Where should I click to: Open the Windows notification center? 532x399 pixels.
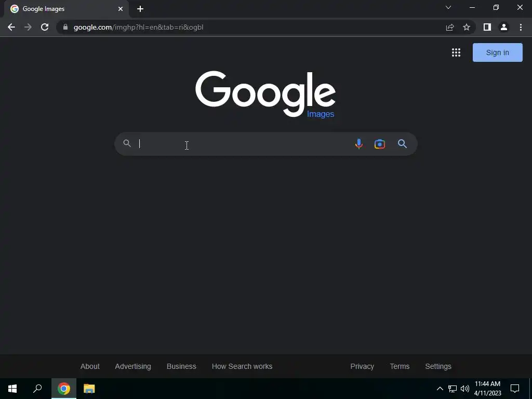(x=515, y=389)
